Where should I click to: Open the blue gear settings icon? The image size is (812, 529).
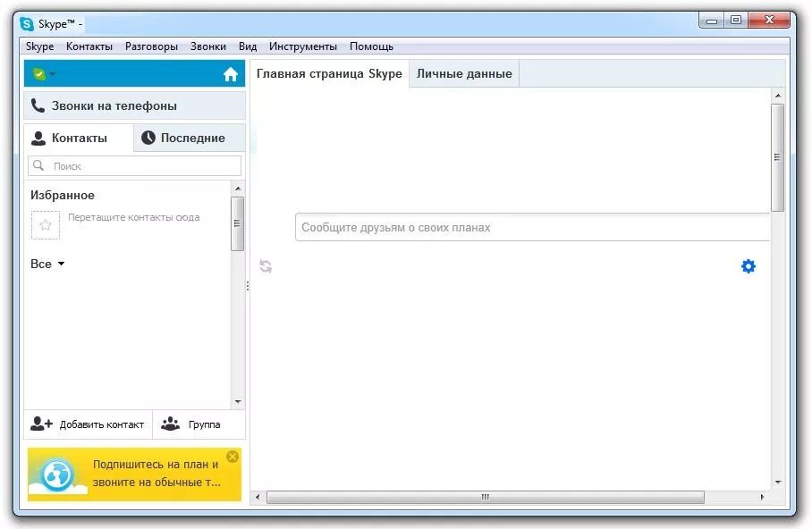tap(749, 266)
